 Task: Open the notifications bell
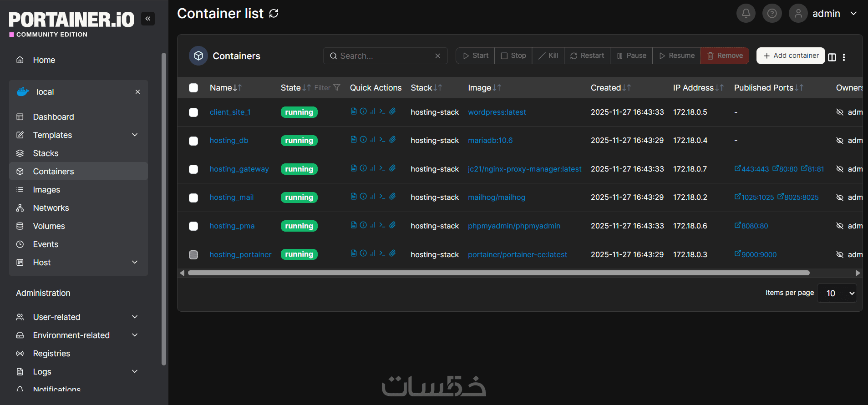(746, 14)
